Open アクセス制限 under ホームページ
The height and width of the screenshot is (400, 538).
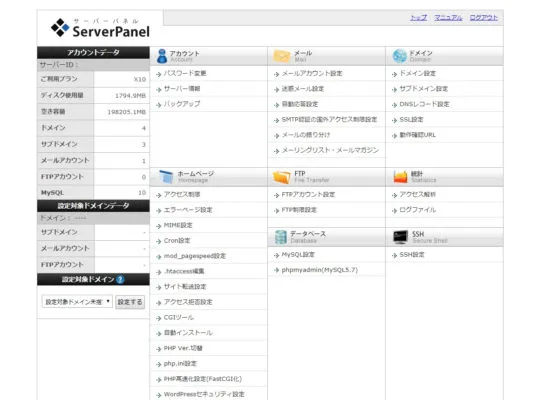tap(182, 195)
